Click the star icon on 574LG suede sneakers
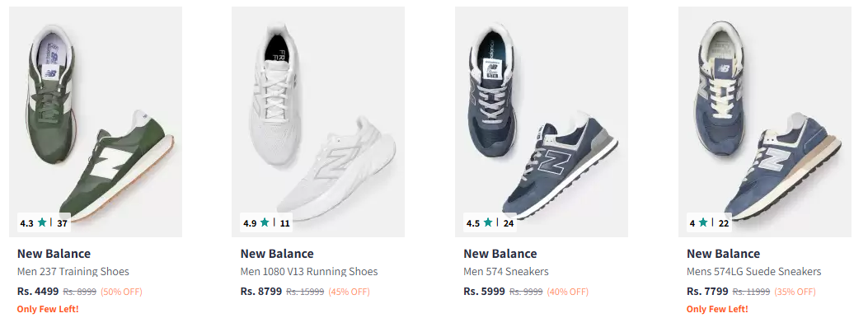 703,222
